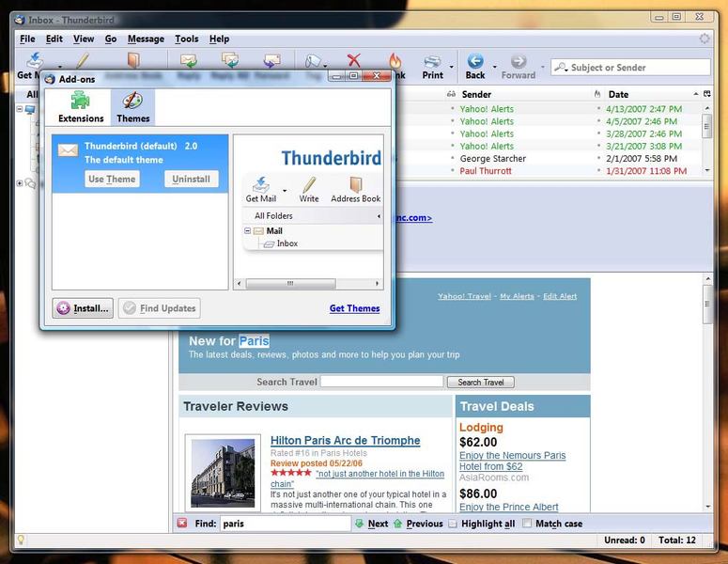Image resolution: width=728 pixels, height=564 pixels.
Task: Click Address Book icon in the theme preview
Action: pos(356,184)
